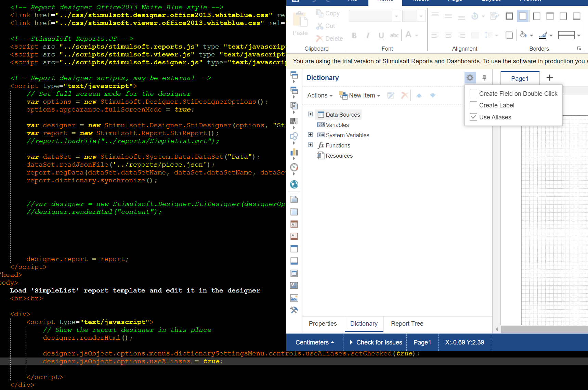Move dictionary item down arrow

pyautogui.click(x=433, y=95)
